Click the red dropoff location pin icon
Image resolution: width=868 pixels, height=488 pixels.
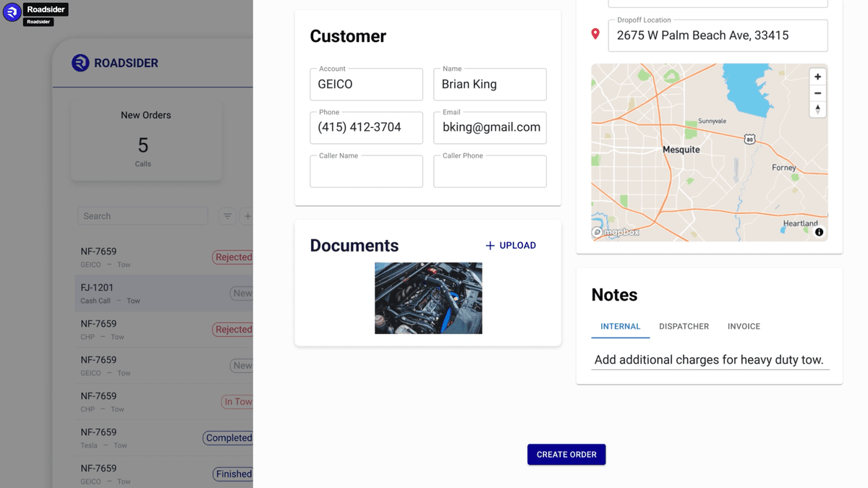(595, 35)
